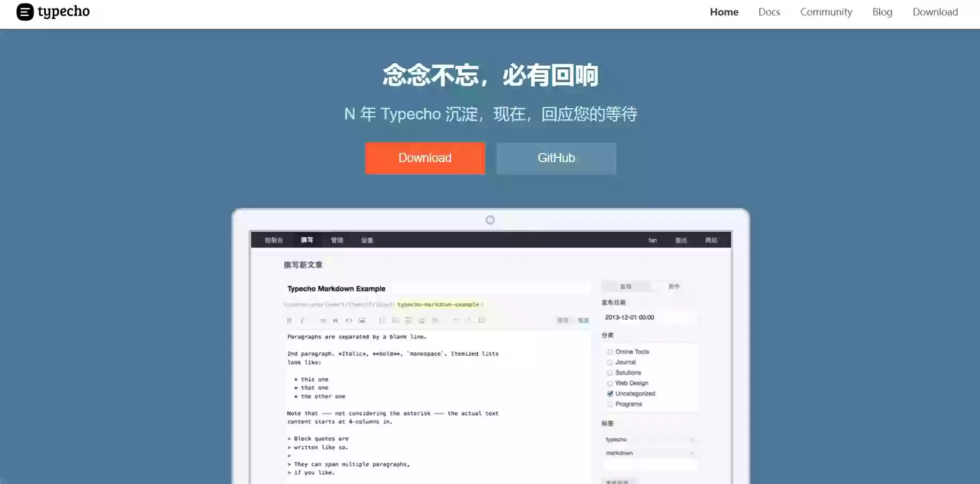Click the orange Download button

[x=425, y=158]
